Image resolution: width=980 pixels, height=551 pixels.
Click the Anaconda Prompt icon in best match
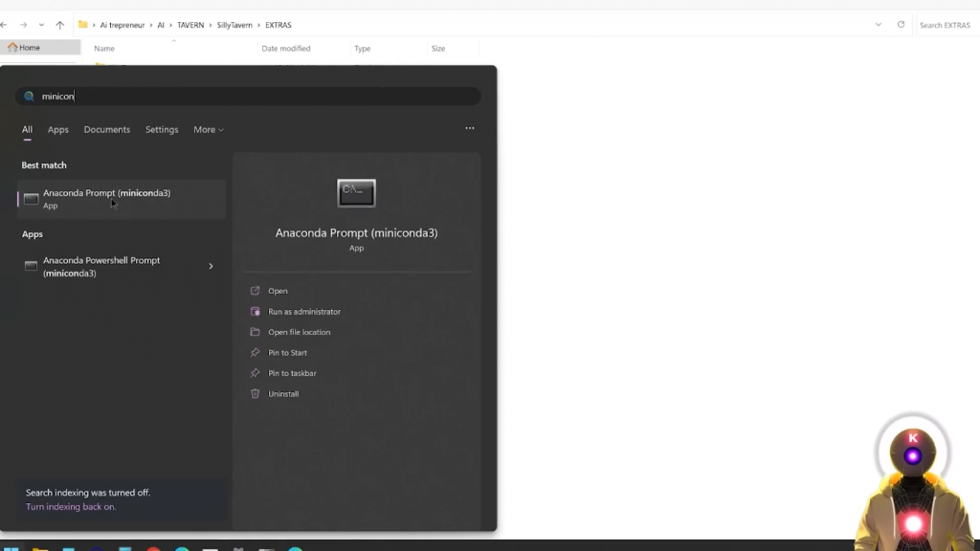coord(31,199)
